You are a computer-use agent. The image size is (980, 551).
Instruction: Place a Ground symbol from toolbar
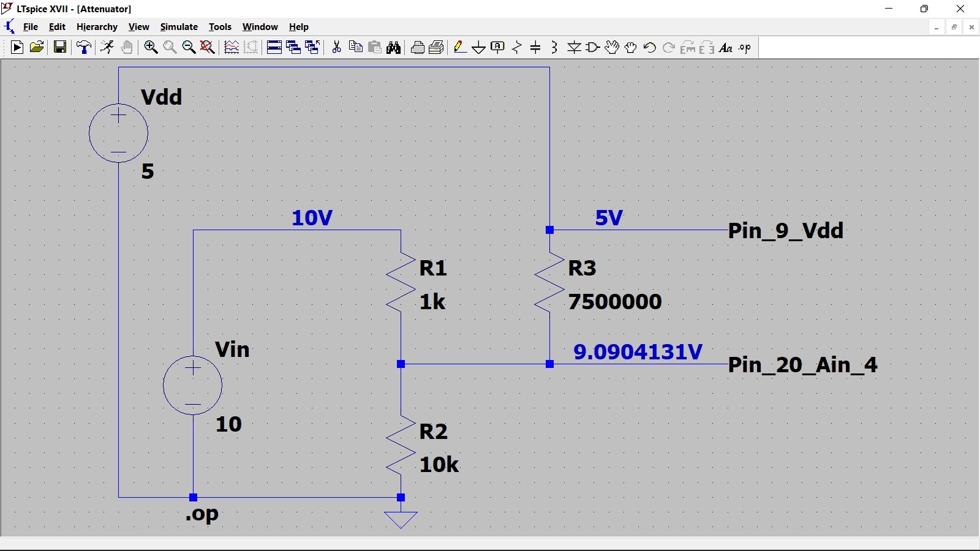coord(479,48)
